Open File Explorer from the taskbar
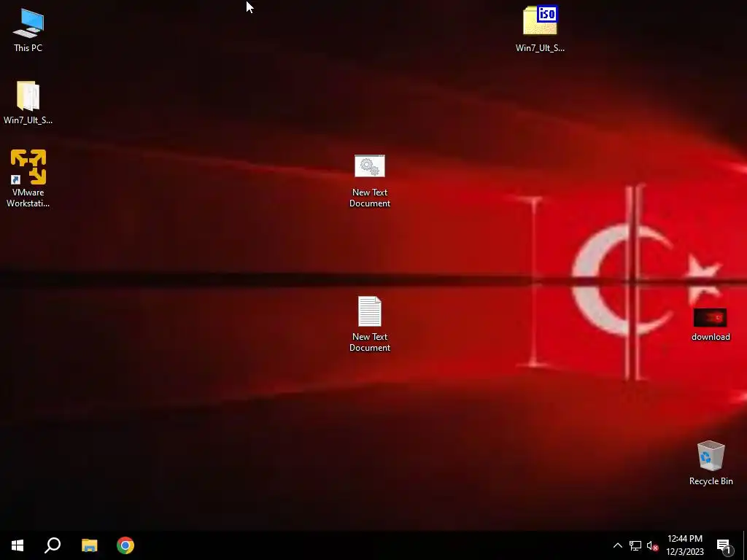The height and width of the screenshot is (560, 747). (89, 545)
